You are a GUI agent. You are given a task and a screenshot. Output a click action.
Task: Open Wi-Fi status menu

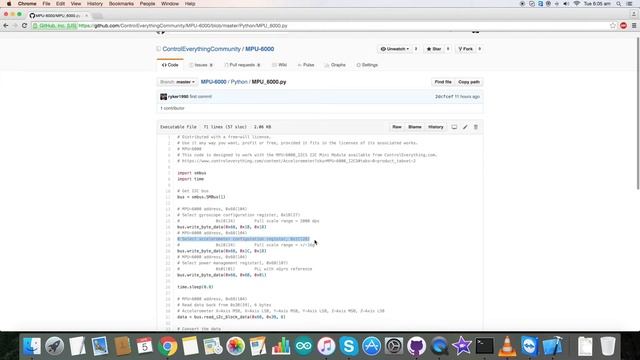coord(577,4)
